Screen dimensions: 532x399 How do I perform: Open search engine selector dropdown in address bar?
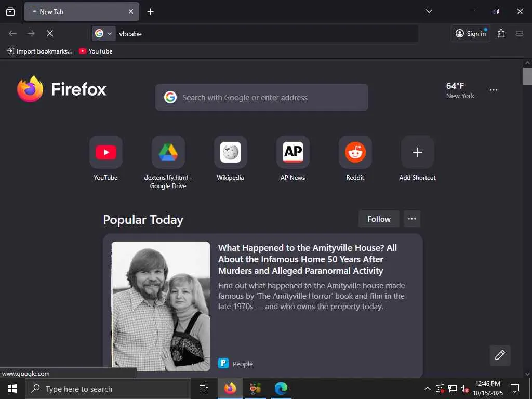click(104, 34)
